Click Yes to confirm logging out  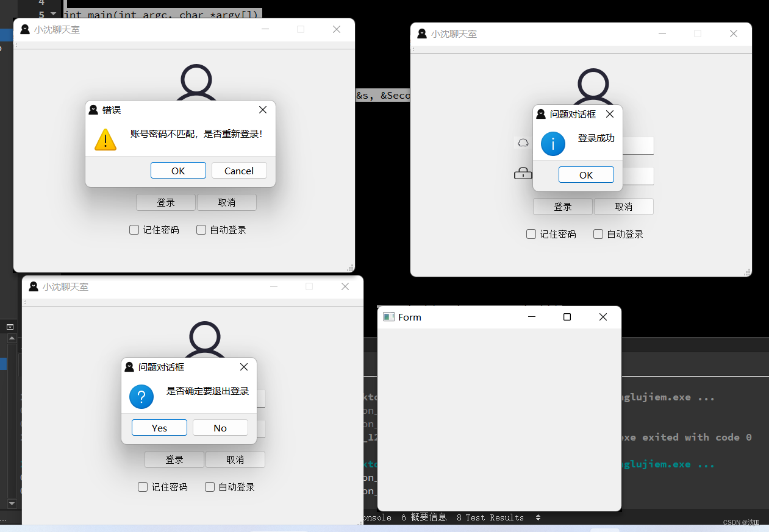tap(159, 427)
